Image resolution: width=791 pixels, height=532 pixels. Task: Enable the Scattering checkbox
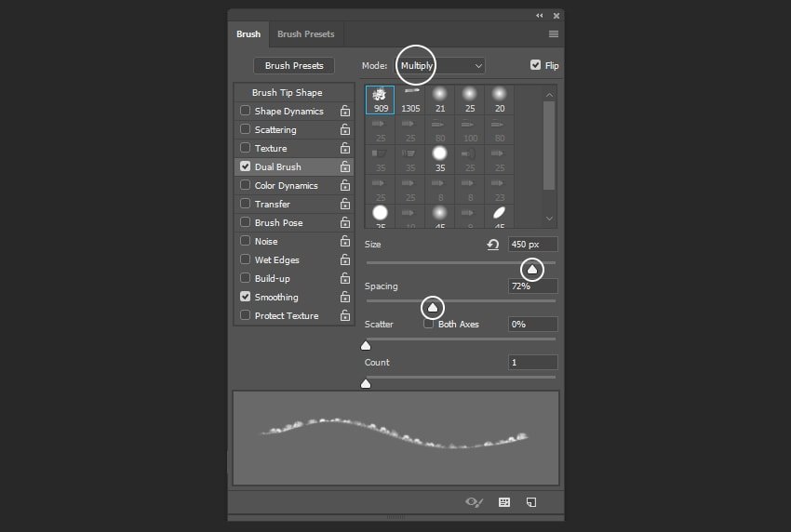(x=246, y=130)
